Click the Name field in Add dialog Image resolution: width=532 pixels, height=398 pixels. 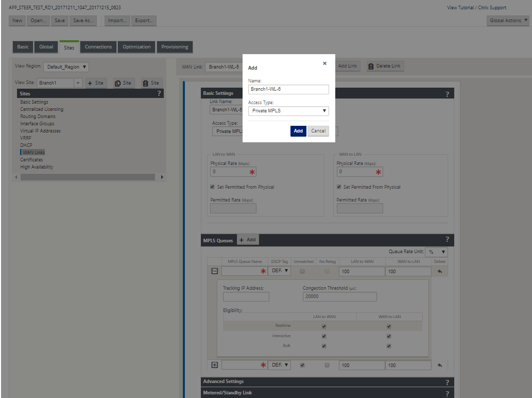(288, 89)
